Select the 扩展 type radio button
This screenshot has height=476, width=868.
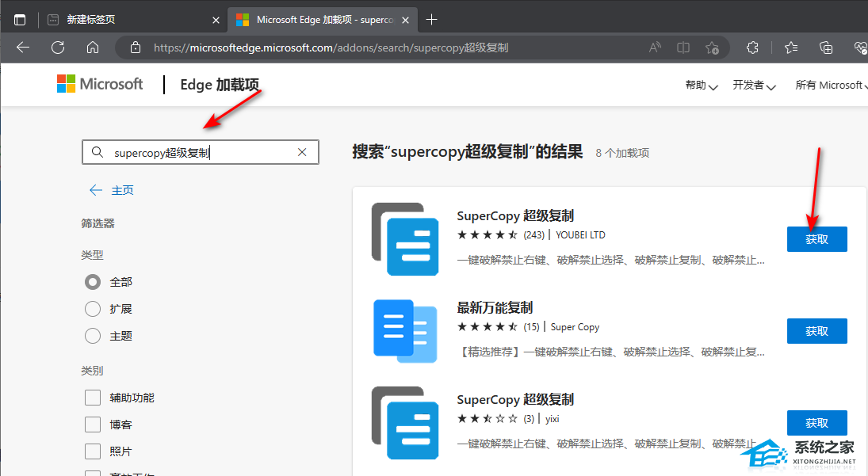tap(93, 308)
